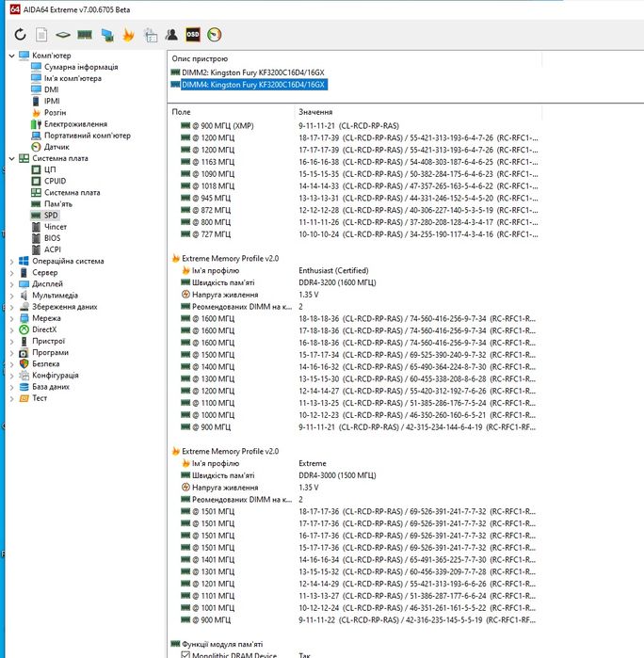Image resolution: width=644 pixels, height=658 pixels.
Task: Open the Report page icon in toolbar
Action: tap(41, 35)
